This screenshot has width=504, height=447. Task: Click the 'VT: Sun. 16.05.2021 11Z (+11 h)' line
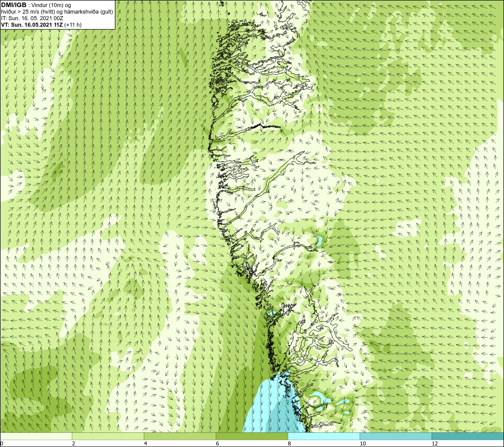click(x=41, y=25)
